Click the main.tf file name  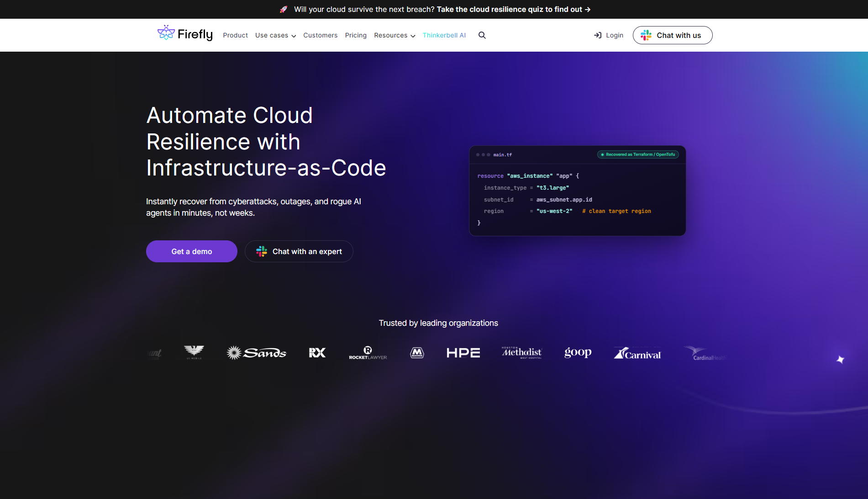click(x=503, y=155)
